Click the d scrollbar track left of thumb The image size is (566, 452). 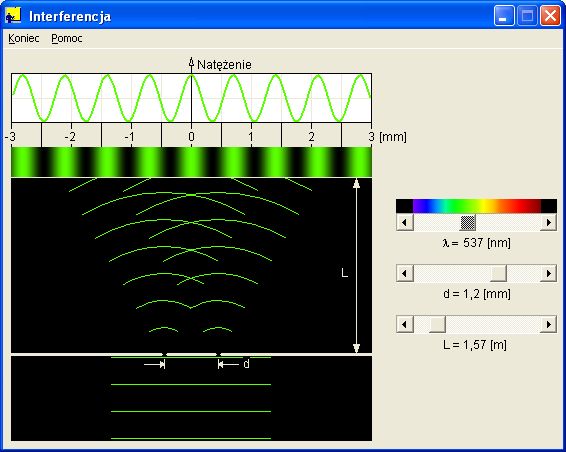point(452,273)
